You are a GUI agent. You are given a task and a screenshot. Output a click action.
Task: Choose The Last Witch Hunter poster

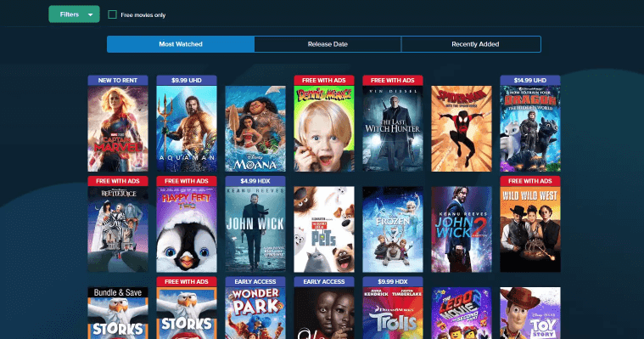coord(393,128)
